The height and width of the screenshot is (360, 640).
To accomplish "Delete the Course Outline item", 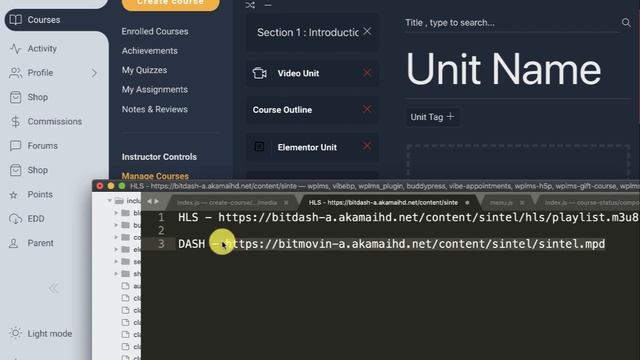I will [x=367, y=109].
